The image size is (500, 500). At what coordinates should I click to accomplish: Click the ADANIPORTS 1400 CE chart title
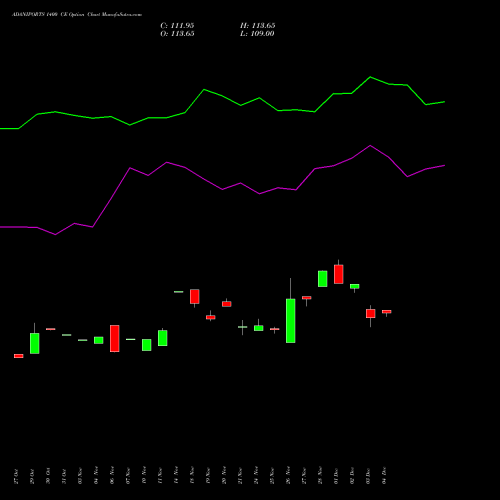(77, 15)
